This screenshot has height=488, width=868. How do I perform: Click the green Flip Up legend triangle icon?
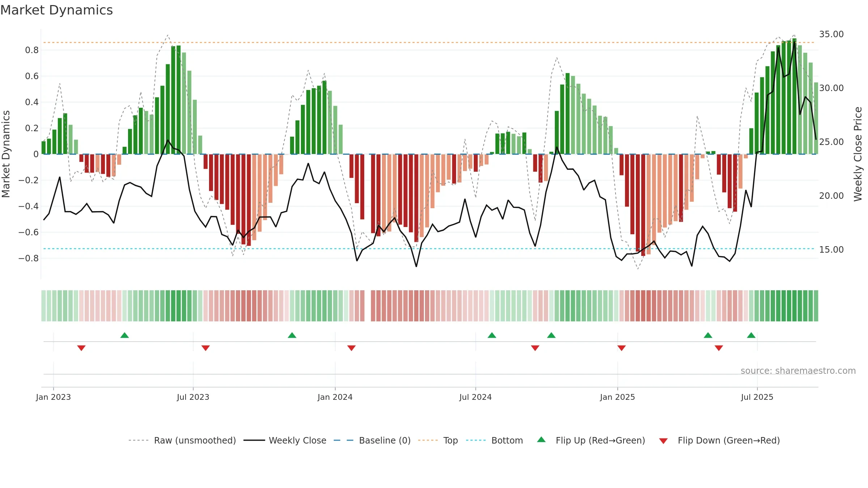(x=541, y=440)
